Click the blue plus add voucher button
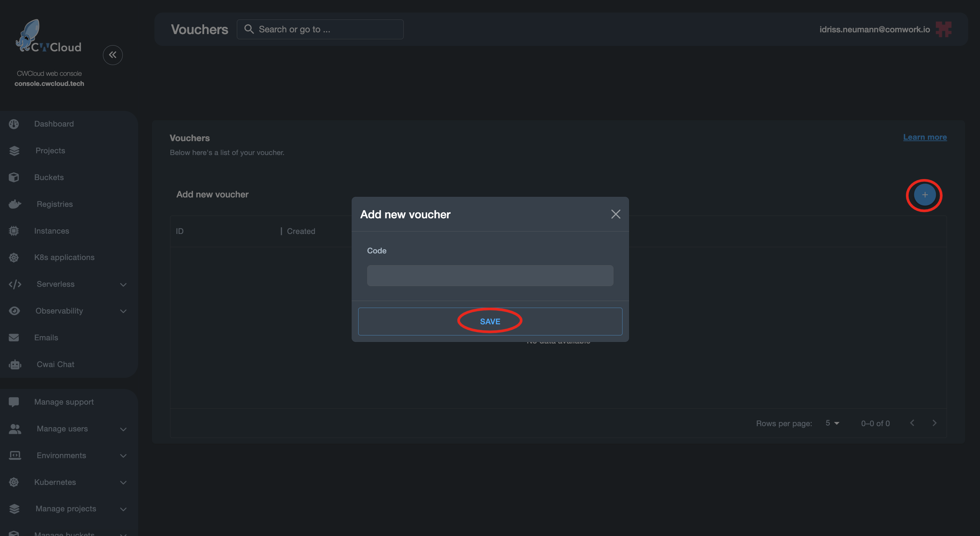The height and width of the screenshot is (536, 980). [x=924, y=195]
